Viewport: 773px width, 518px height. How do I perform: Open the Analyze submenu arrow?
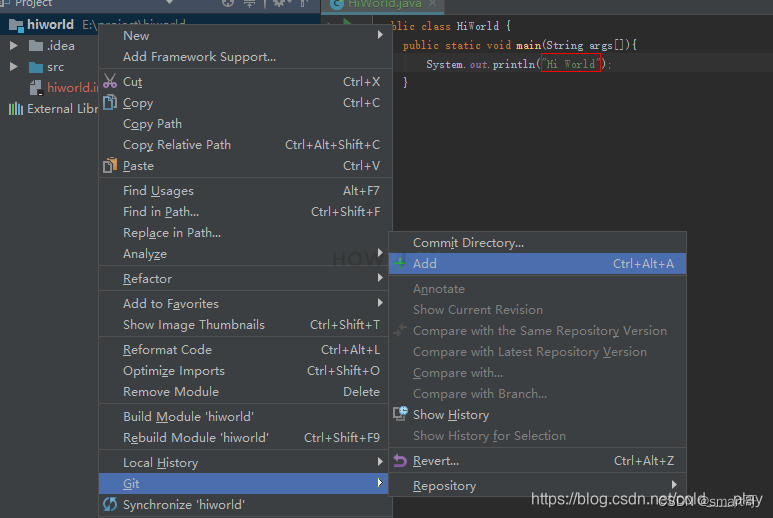coord(380,253)
